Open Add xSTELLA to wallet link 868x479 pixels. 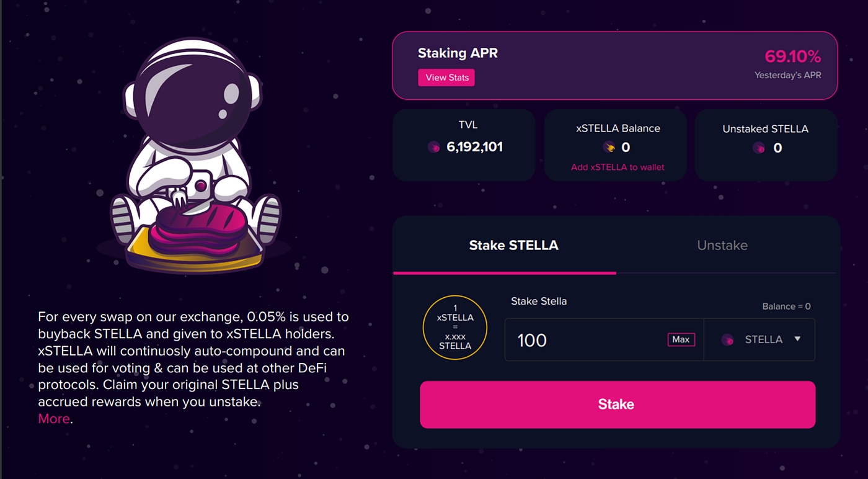click(x=618, y=167)
